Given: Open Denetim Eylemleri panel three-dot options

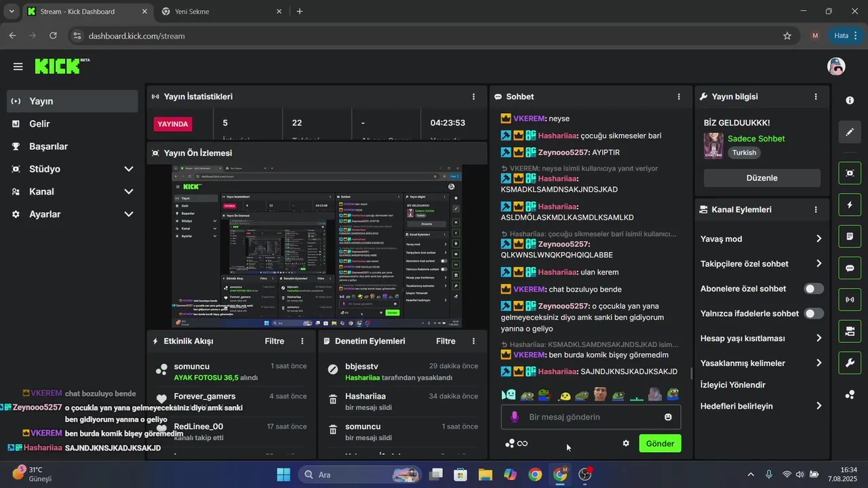Looking at the screenshot, I should [473, 341].
